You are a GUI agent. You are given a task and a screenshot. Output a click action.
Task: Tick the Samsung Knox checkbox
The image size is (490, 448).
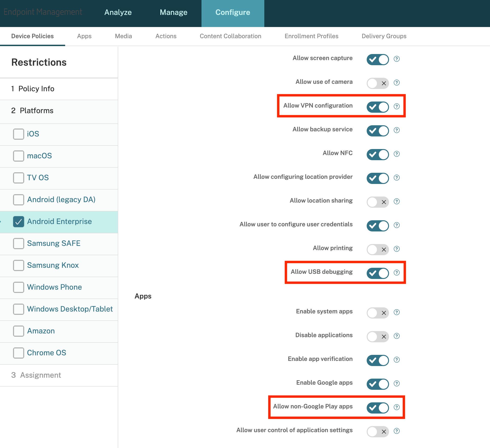click(x=18, y=265)
